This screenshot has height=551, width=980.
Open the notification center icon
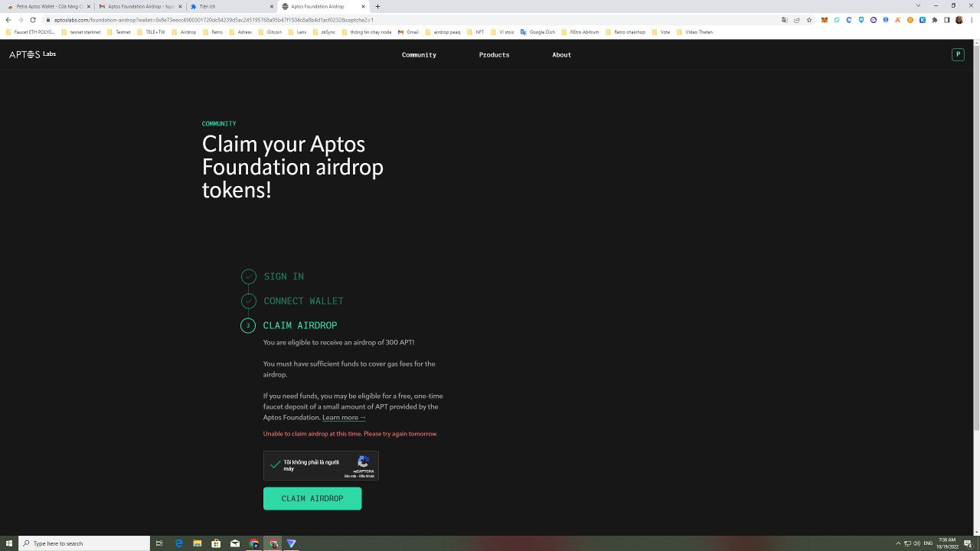click(x=968, y=543)
